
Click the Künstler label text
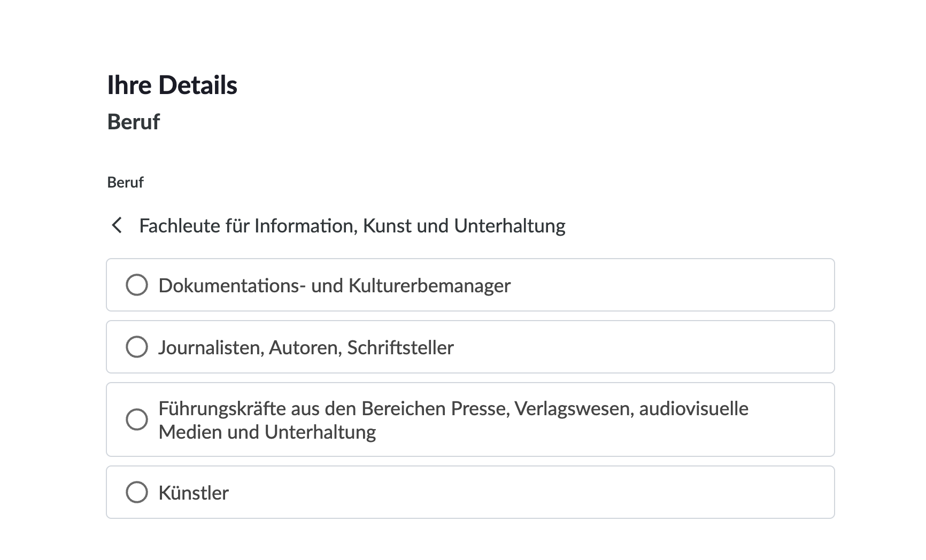tap(194, 492)
